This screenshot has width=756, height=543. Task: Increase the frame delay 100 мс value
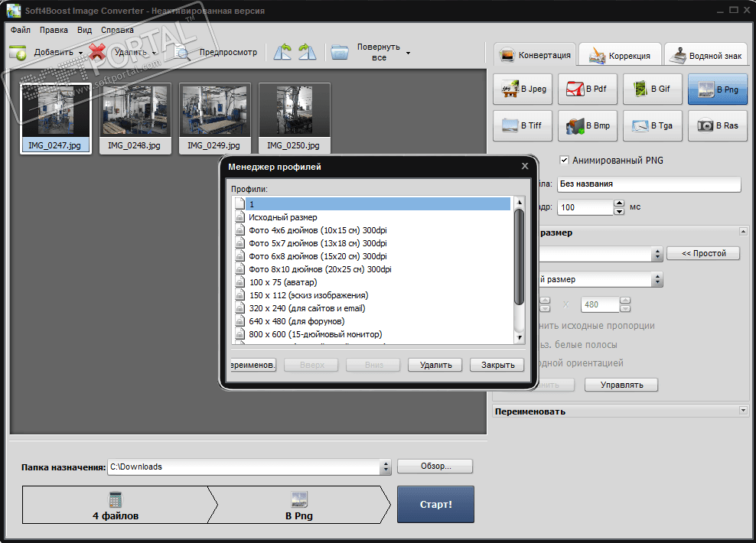point(619,203)
